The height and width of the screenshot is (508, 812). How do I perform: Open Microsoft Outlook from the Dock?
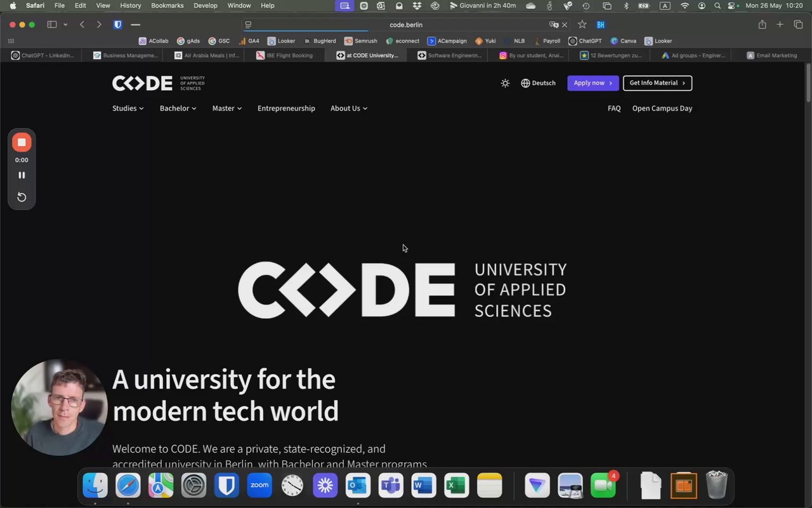tap(358, 486)
